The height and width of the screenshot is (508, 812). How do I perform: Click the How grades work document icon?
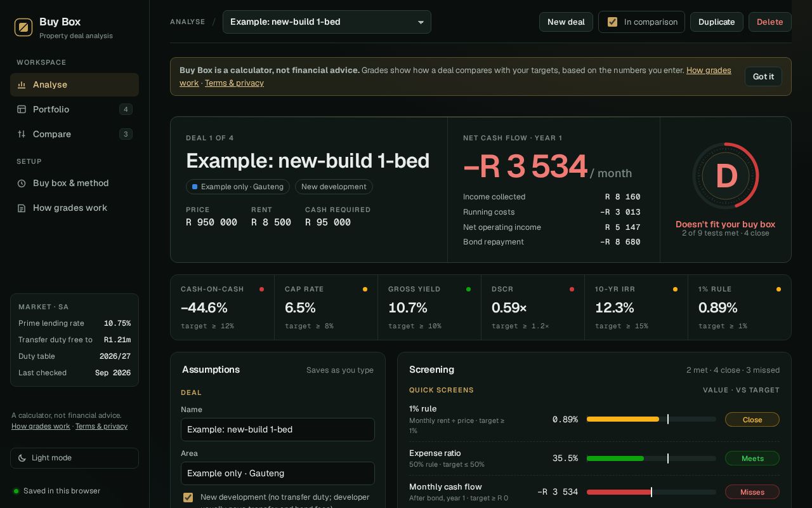22,208
